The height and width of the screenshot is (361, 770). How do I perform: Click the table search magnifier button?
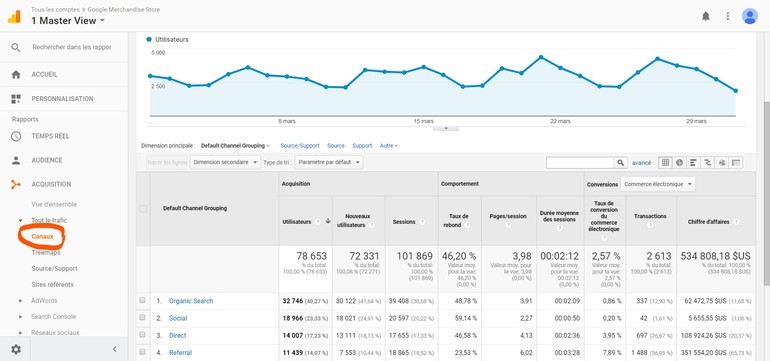pyautogui.click(x=620, y=163)
